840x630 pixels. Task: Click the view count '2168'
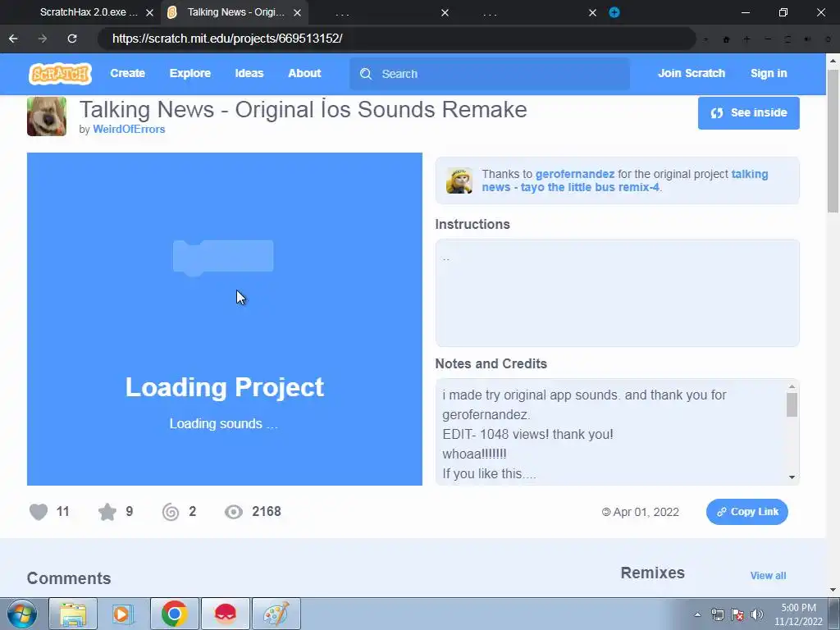[x=267, y=512]
